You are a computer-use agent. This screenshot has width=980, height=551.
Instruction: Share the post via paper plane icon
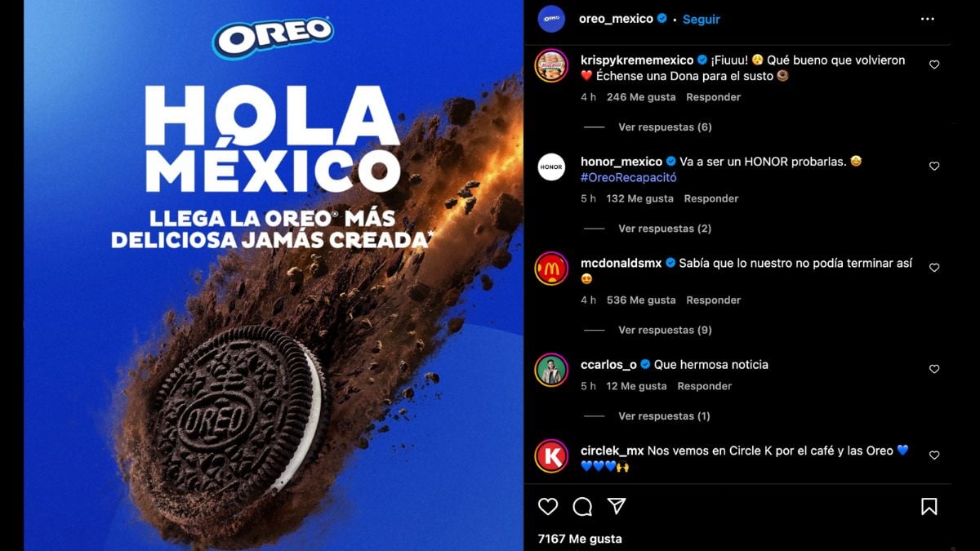(617, 507)
